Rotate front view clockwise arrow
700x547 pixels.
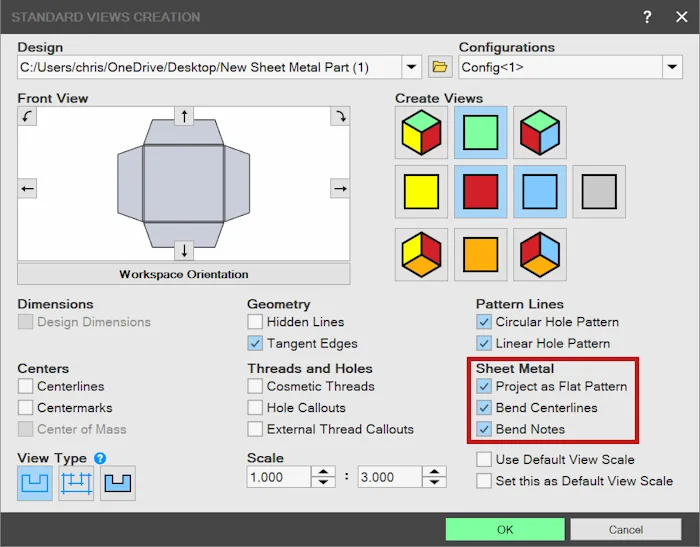pyautogui.click(x=340, y=117)
